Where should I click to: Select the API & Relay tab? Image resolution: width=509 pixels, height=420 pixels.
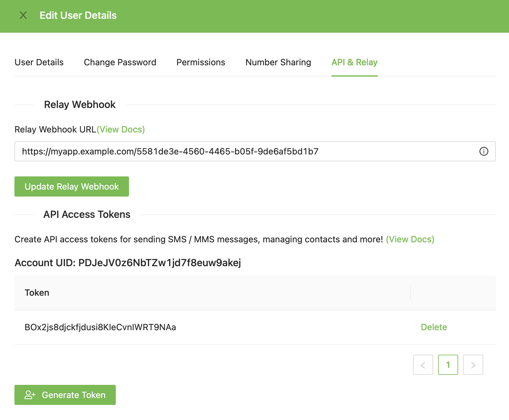[355, 62]
